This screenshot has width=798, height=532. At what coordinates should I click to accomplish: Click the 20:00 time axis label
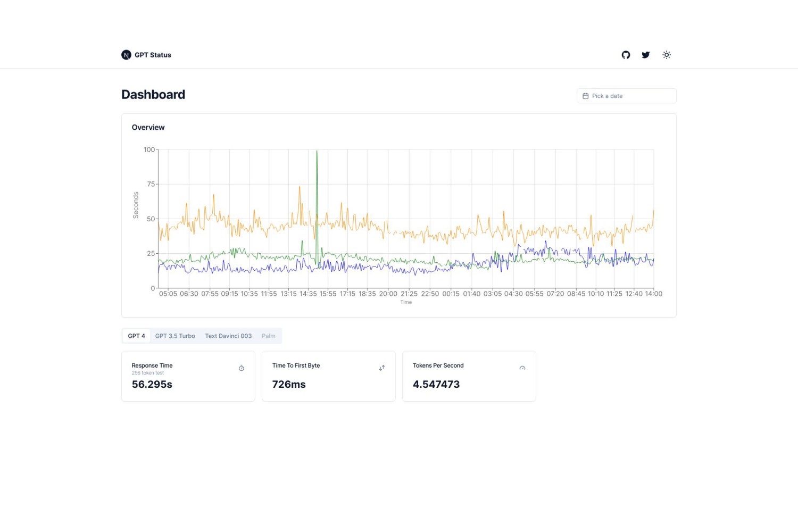[x=388, y=294]
